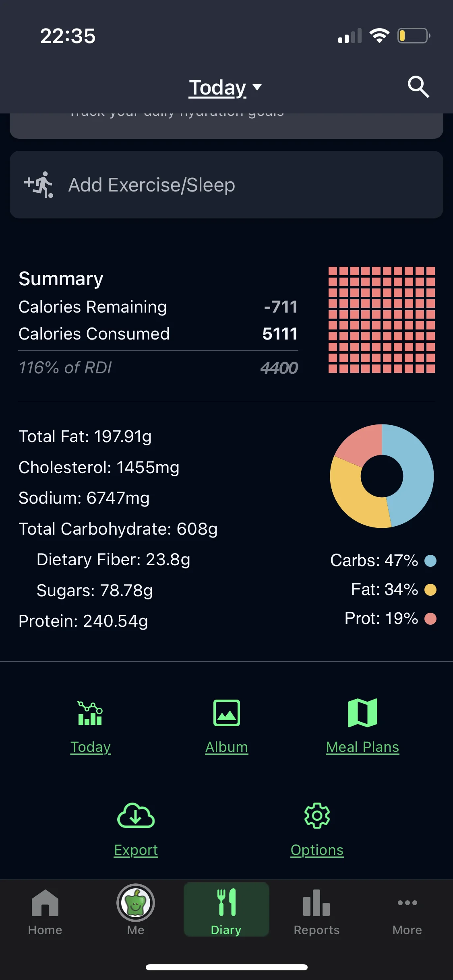The image size is (453, 980).
Task: Follow the Export link text
Action: coord(136,850)
